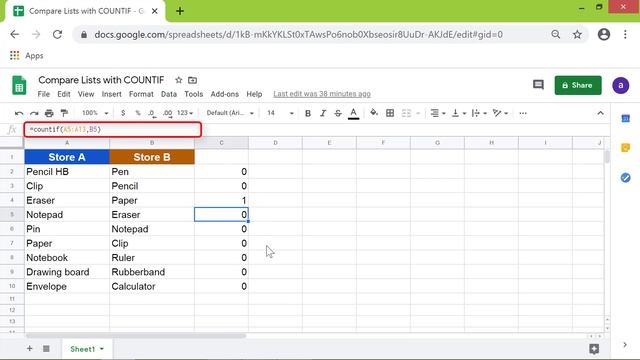Open the Insert menu

(x=111, y=94)
